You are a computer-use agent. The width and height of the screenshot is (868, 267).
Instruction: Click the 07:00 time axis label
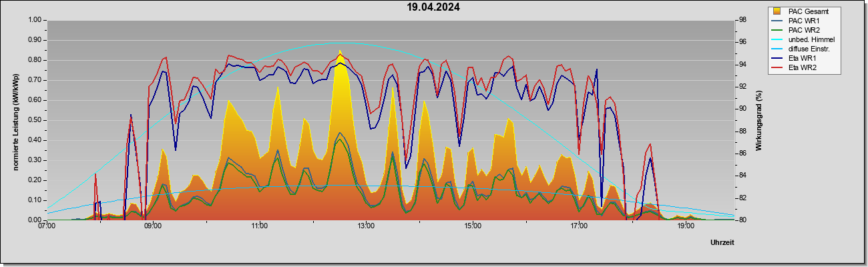point(46,226)
